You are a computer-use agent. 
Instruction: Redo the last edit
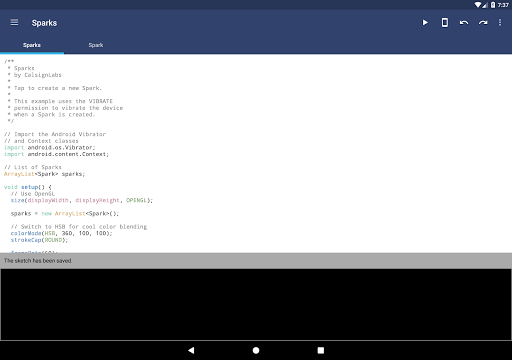[483, 22]
